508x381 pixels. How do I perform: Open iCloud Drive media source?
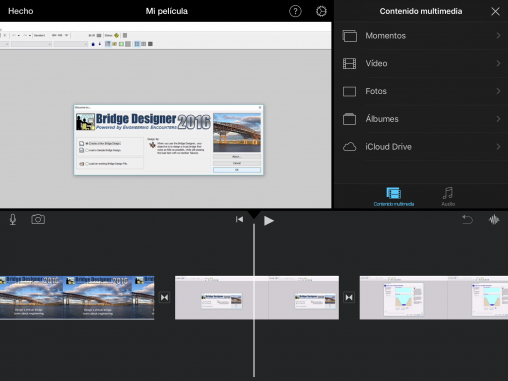tap(421, 147)
